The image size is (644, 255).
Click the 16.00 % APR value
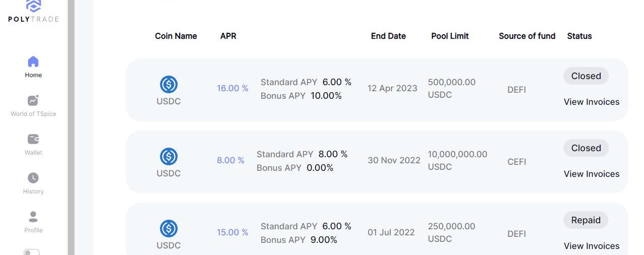[232, 88]
